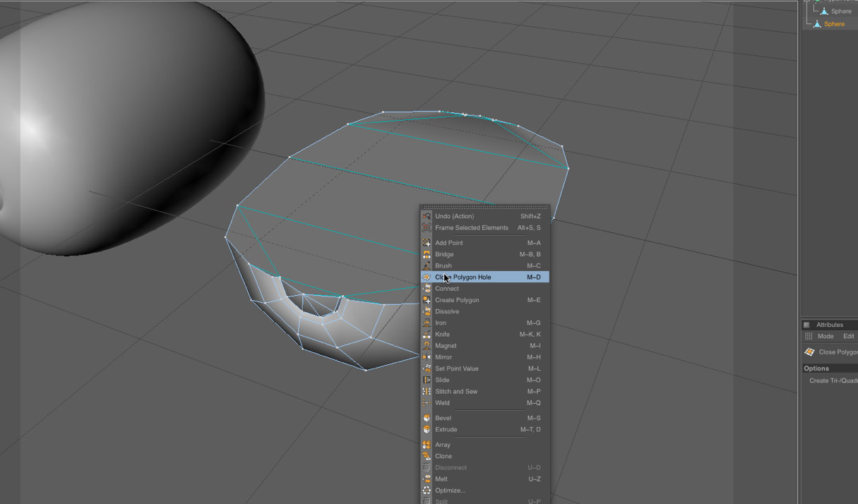The image size is (858, 504).
Task: Click the Create Tri-/Quad option label
Action: [833, 380]
